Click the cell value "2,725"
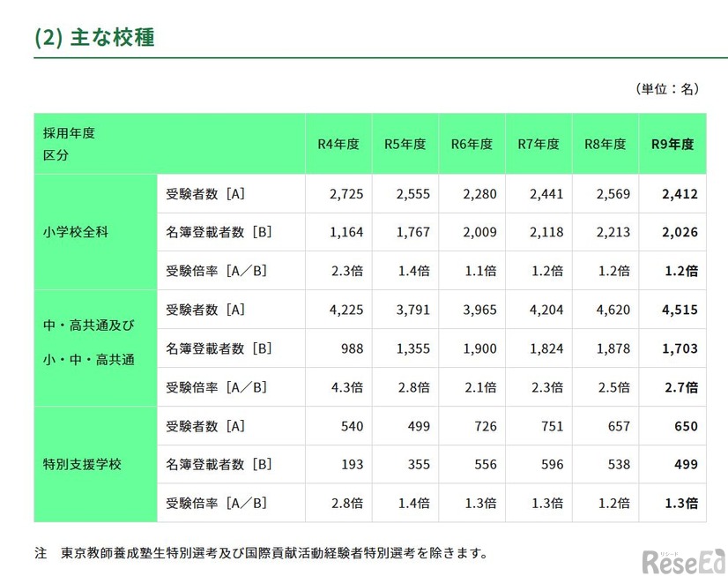This screenshot has width=728, height=576. pyautogui.click(x=346, y=194)
